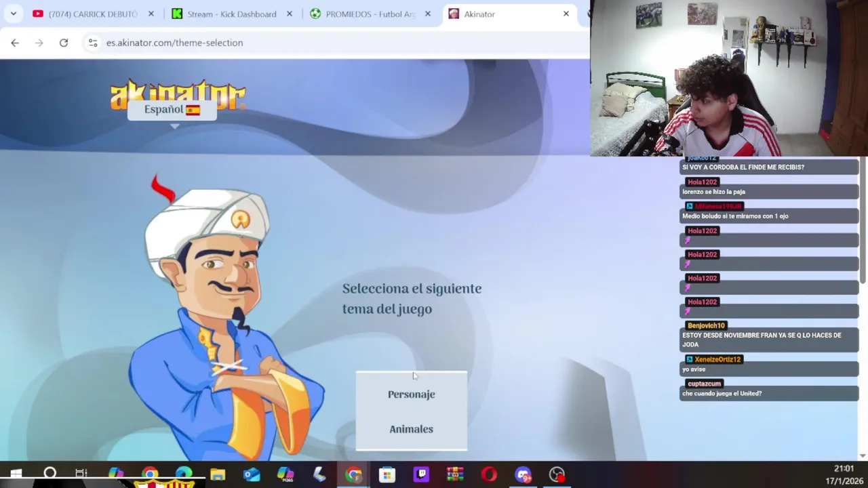Click the chat message "lorenzo se hizo la paja"
This screenshot has height=488, width=868.
pyautogui.click(x=713, y=192)
